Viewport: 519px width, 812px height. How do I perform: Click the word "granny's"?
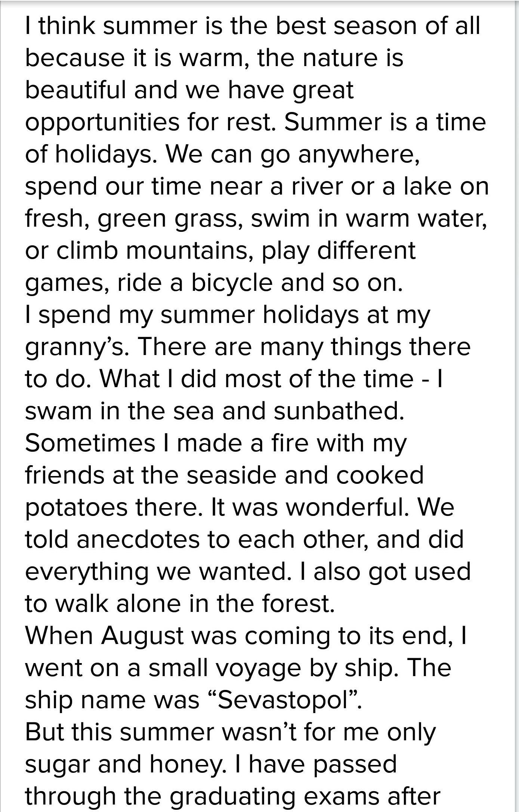(77, 347)
